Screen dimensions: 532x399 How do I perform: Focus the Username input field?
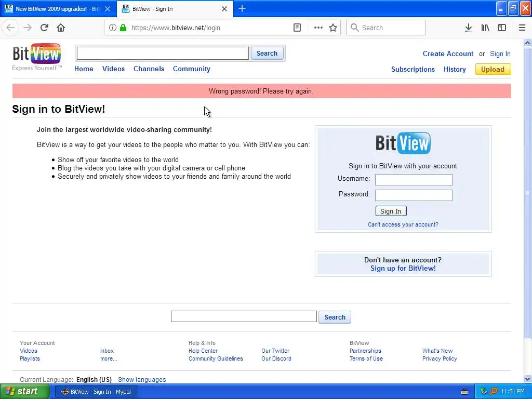(413, 179)
